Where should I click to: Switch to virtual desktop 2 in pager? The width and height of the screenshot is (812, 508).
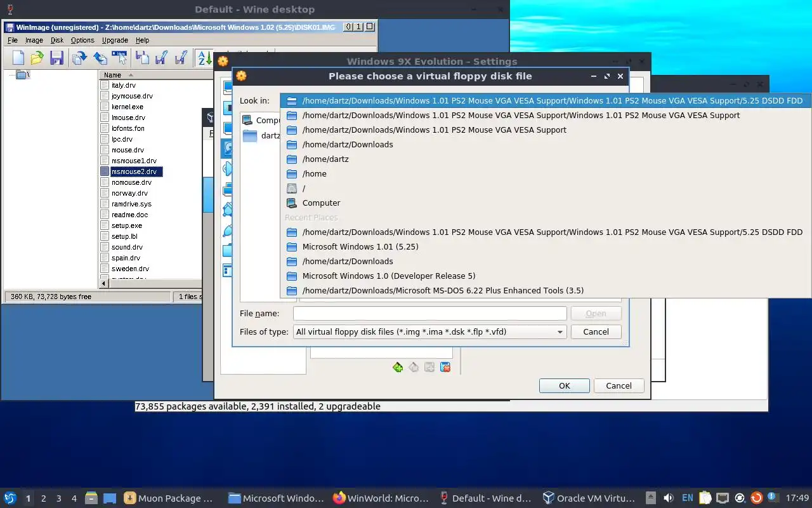pos(43,498)
